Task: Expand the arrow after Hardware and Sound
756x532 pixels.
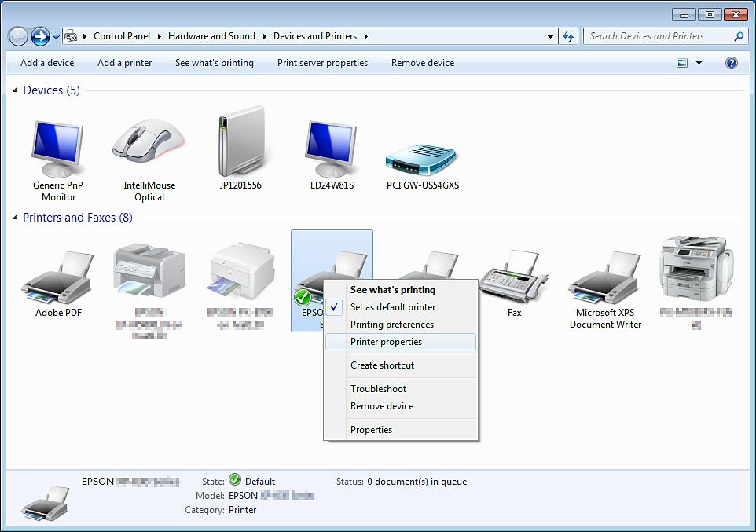Action: coord(264,36)
